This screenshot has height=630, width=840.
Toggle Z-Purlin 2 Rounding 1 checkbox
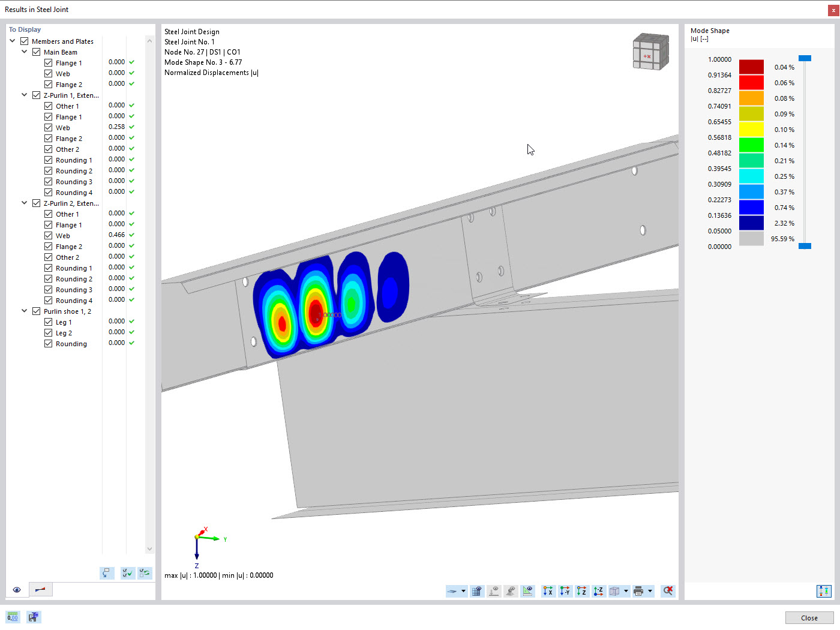pyautogui.click(x=49, y=268)
